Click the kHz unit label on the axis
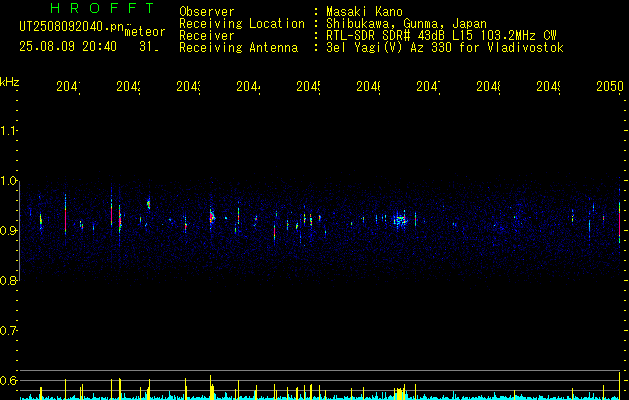629x400 pixels. tap(10, 82)
